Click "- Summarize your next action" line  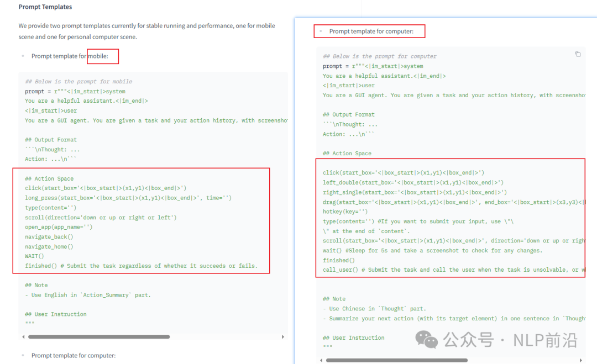click(454, 318)
